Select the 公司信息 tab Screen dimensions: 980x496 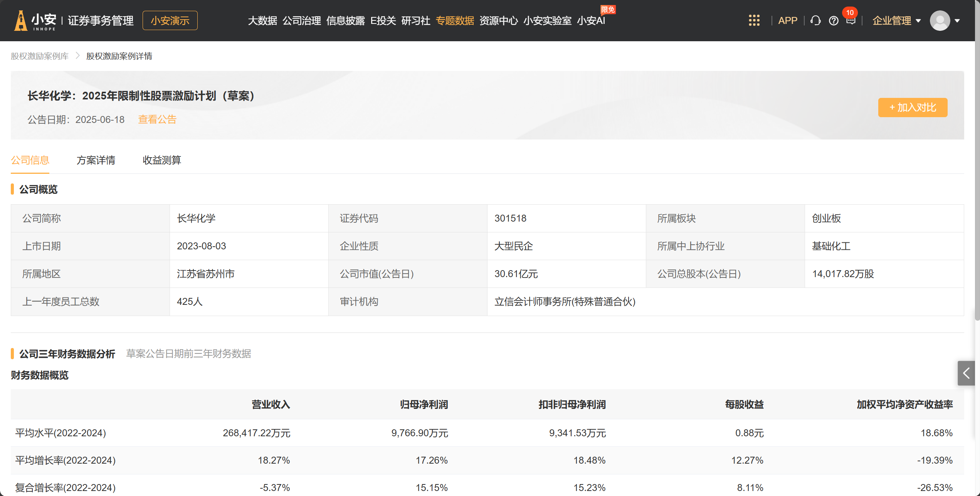coord(30,160)
